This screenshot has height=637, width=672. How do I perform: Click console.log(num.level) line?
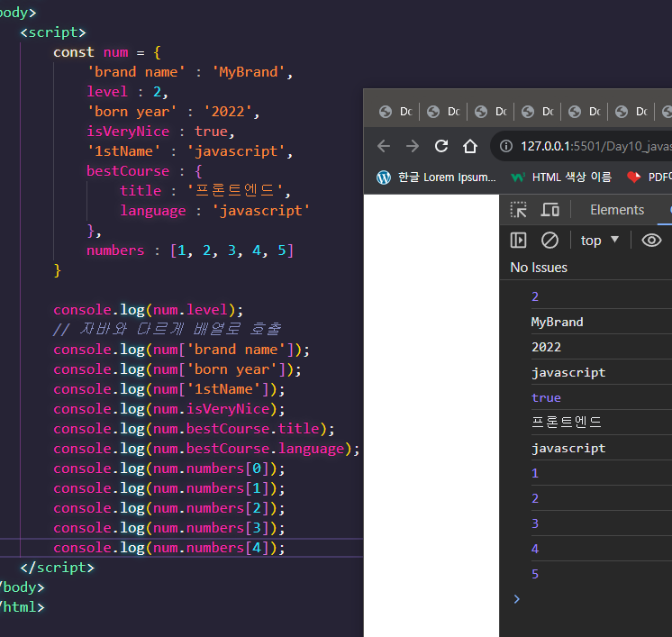pyautogui.click(x=149, y=310)
